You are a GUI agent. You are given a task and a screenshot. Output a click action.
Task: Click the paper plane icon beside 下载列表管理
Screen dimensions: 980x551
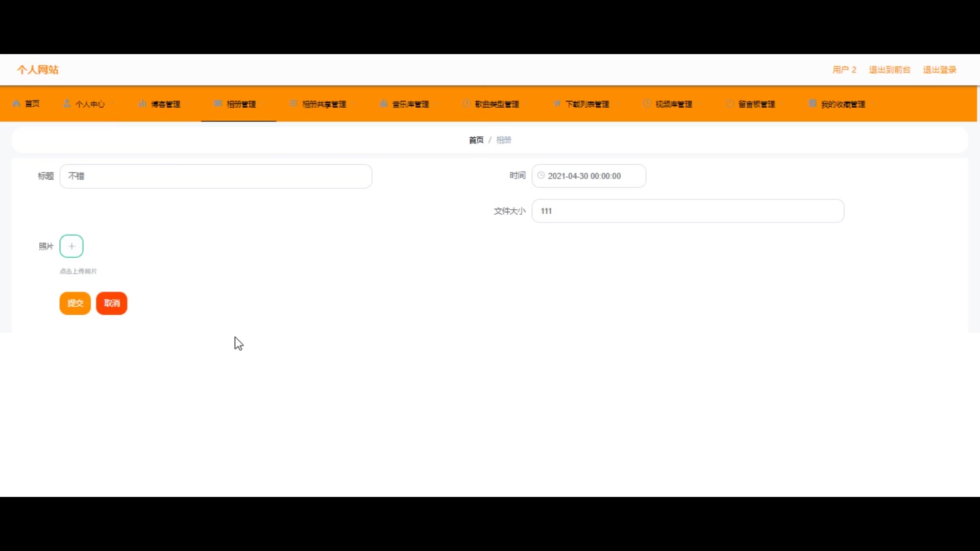coord(557,104)
